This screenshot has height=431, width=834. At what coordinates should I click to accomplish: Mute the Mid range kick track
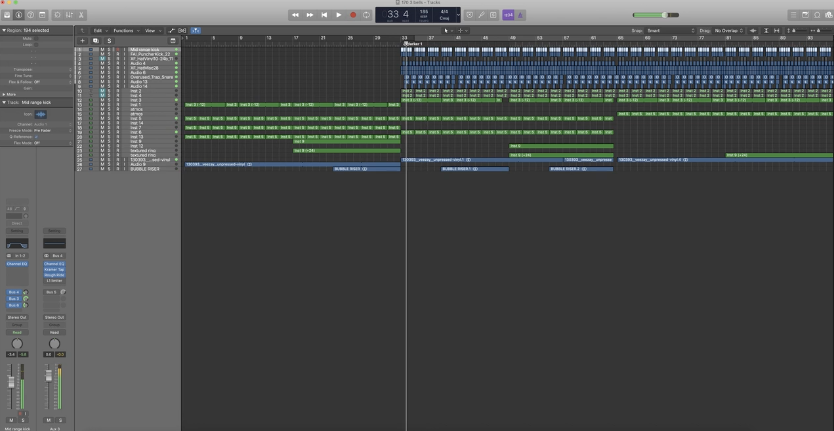(103, 49)
